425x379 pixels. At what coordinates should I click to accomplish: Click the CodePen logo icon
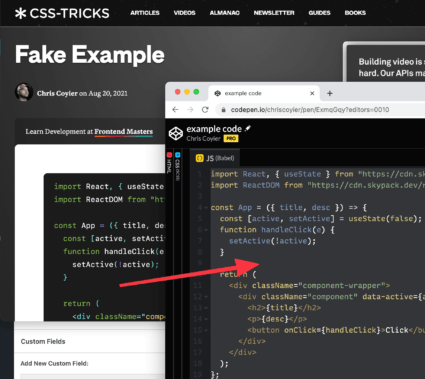pyautogui.click(x=176, y=133)
